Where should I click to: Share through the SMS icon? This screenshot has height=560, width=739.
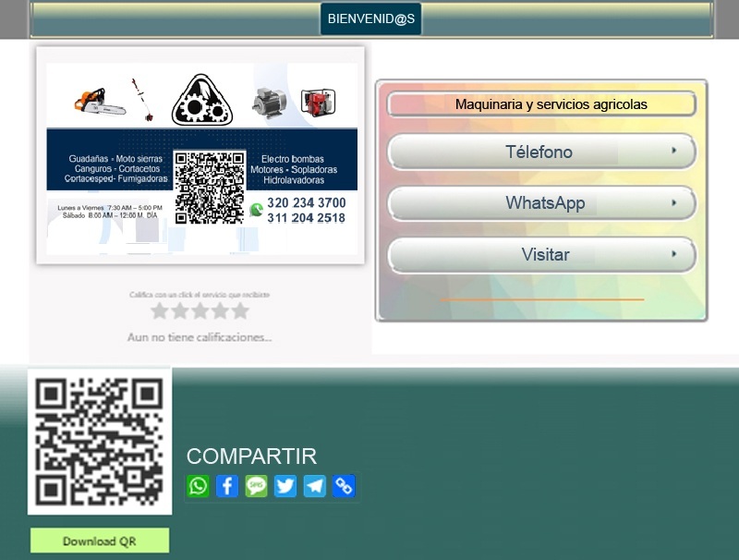point(257,486)
